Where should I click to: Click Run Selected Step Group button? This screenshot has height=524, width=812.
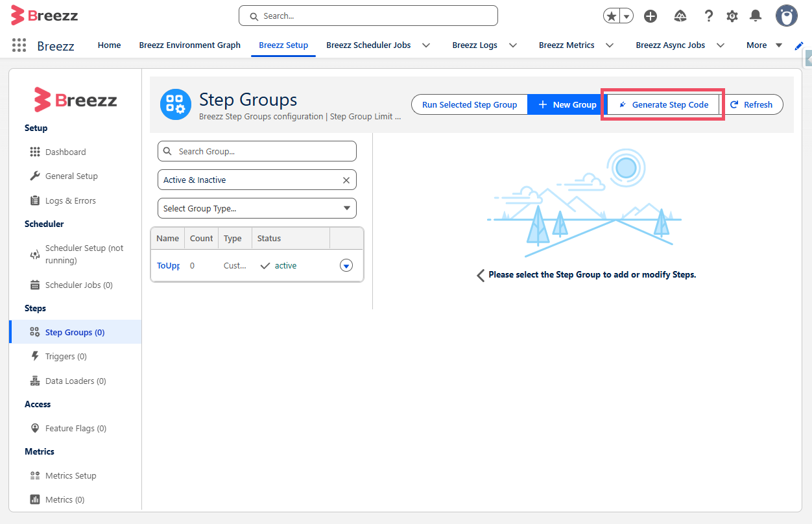coord(470,104)
